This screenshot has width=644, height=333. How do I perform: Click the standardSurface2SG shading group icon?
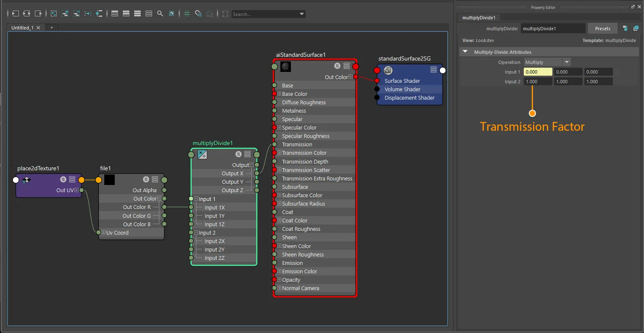[388, 70]
